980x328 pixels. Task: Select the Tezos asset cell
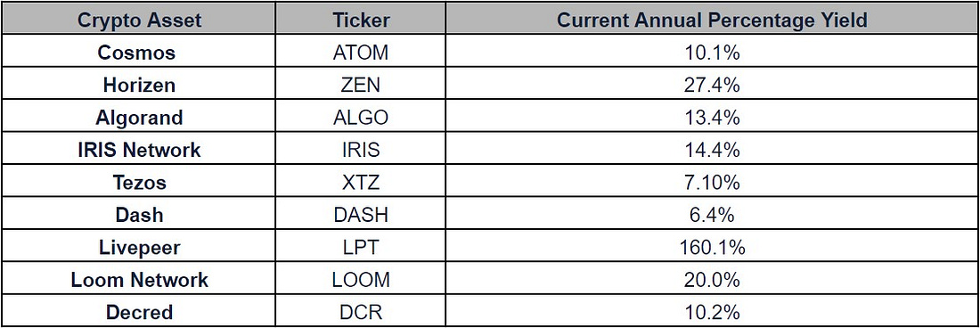(139, 182)
